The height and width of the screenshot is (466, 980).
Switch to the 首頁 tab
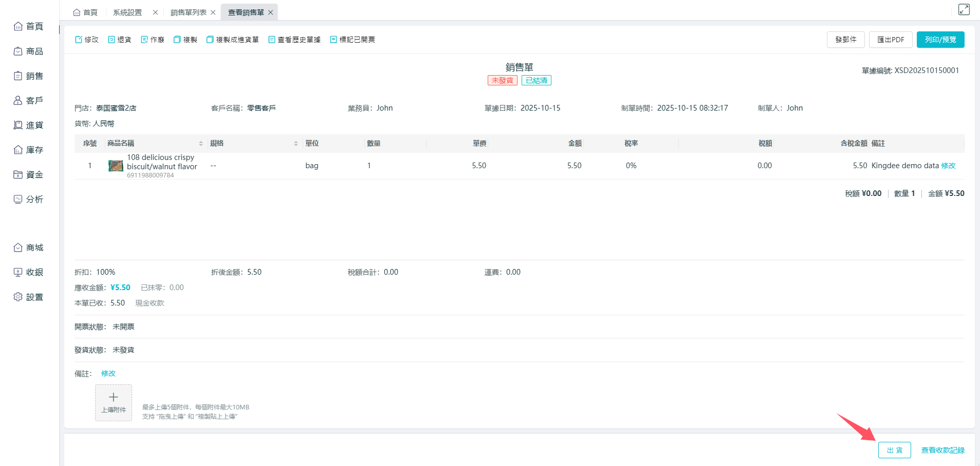tap(85, 12)
